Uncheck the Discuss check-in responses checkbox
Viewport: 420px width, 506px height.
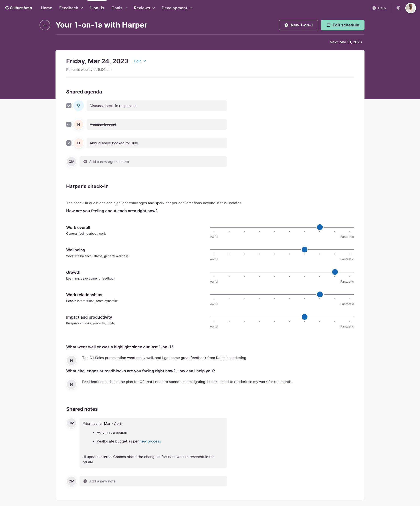(x=69, y=106)
